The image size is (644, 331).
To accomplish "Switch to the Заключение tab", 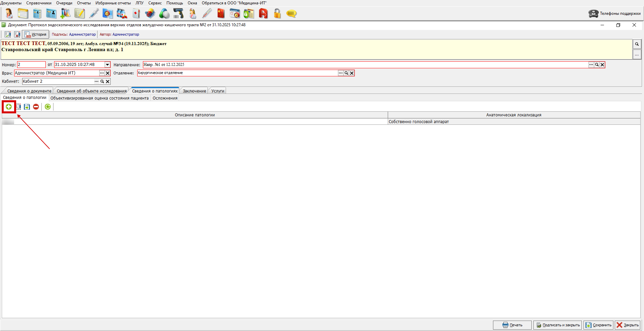I will click(x=194, y=91).
